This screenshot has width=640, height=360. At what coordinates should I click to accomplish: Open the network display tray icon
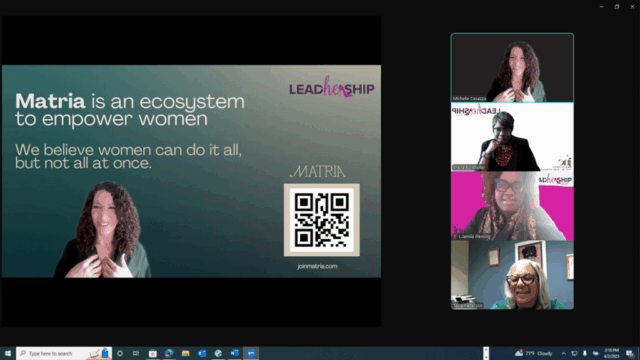point(574,353)
